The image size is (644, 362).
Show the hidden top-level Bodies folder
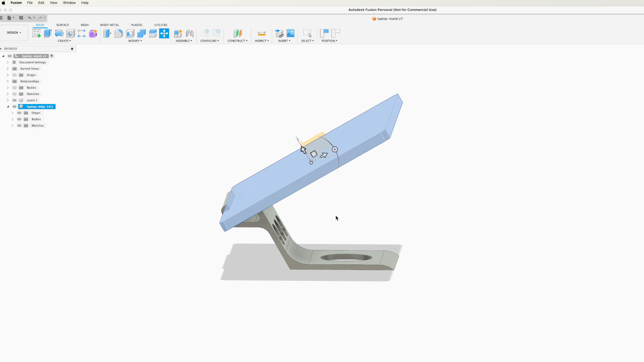click(14, 87)
